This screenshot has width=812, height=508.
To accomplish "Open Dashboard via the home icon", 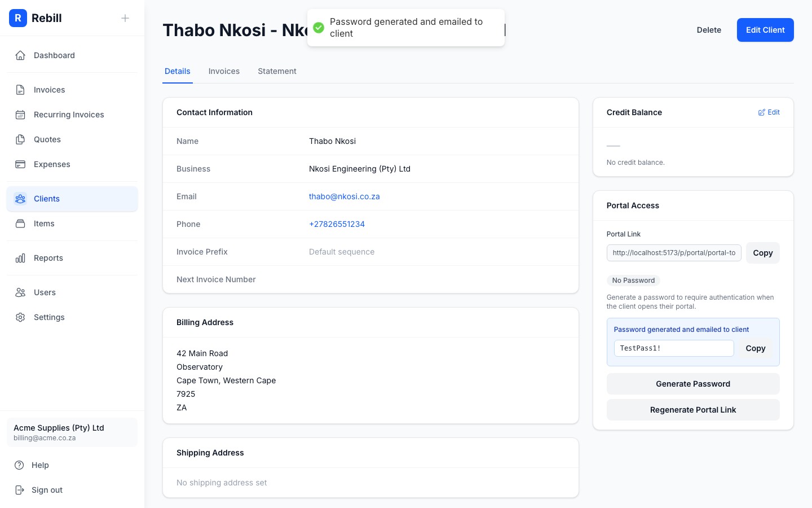I will (x=20, y=55).
